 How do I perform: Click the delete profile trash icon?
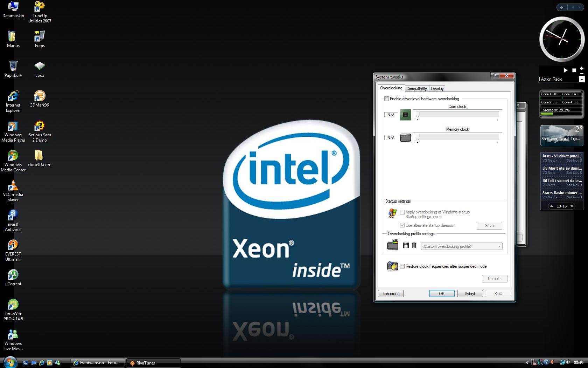coord(414,246)
